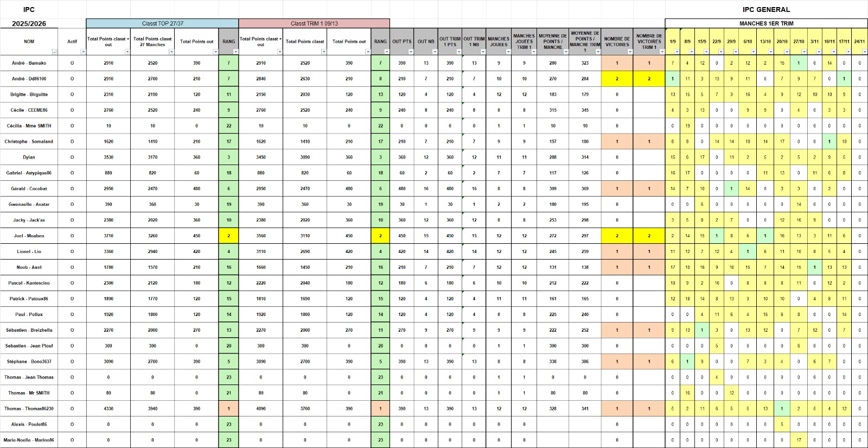Select the Thomas - Thomas86230 name cell
868x448 pixels.
tap(29, 408)
